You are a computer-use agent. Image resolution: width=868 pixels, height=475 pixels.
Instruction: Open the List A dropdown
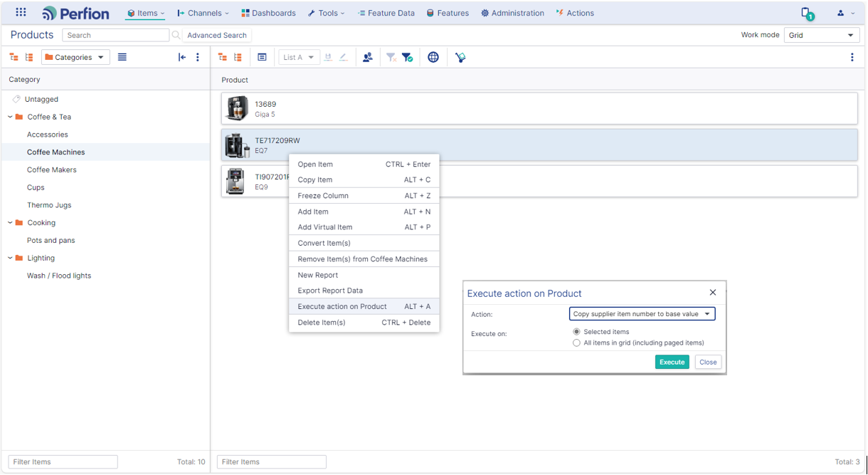(299, 57)
